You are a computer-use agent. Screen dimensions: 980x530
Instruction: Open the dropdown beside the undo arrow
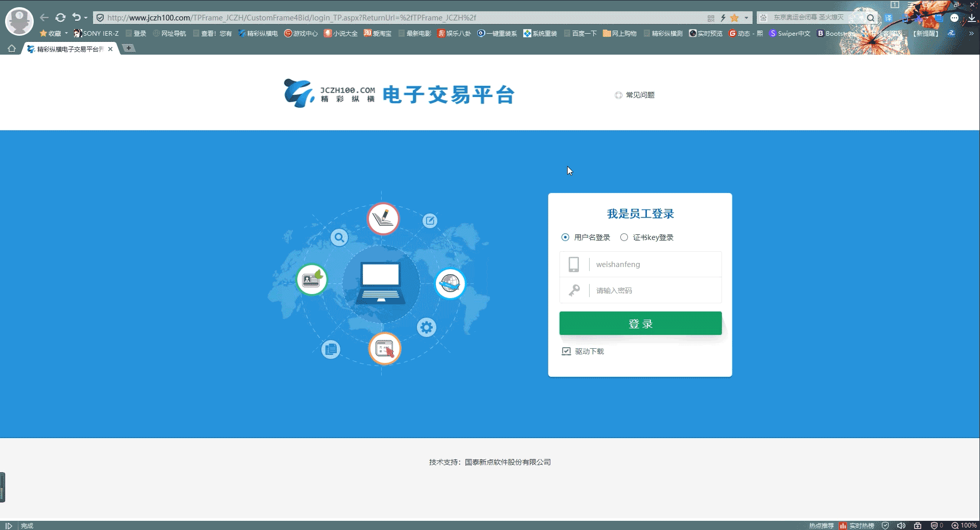click(x=86, y=18)
